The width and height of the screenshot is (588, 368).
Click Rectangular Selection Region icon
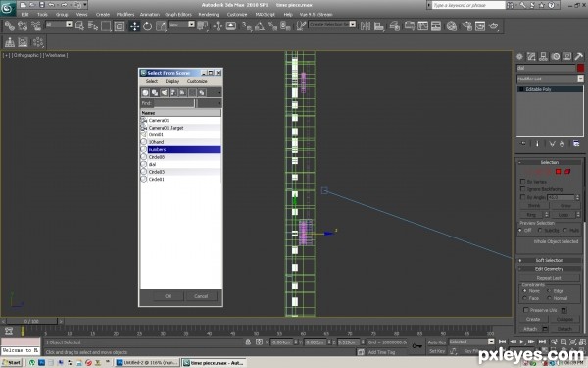pos(106,26)
